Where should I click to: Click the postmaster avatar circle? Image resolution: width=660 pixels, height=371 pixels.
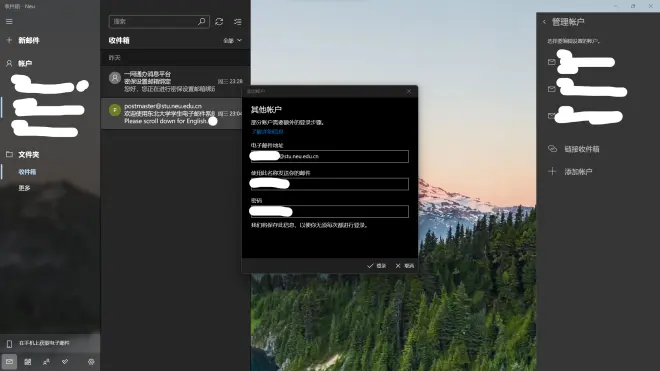coord(114,110)
